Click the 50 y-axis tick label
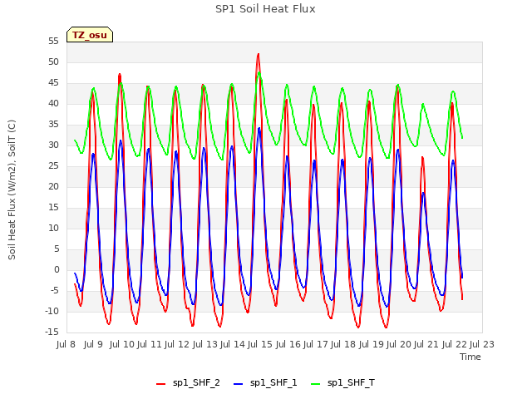Screen dimensions: 532x399 53,62
